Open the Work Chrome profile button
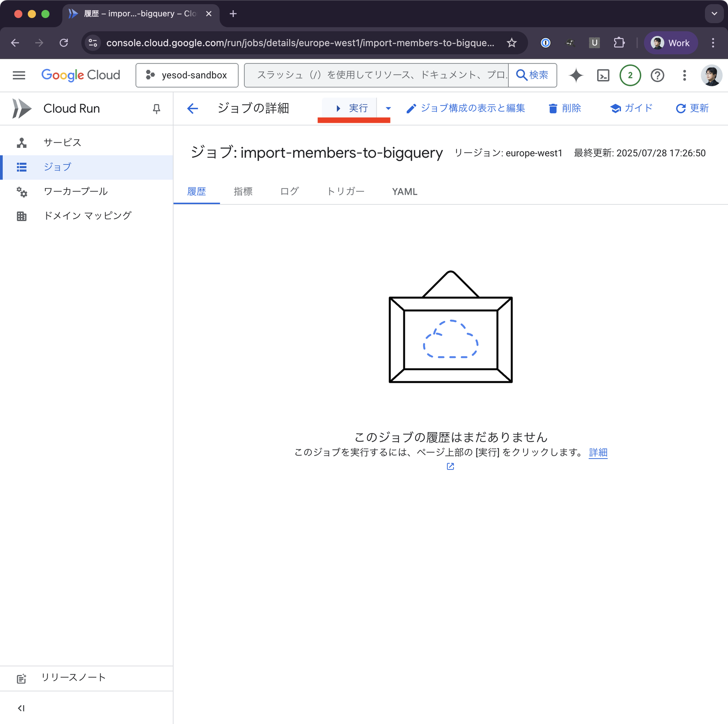 click(x=671, y=43)
